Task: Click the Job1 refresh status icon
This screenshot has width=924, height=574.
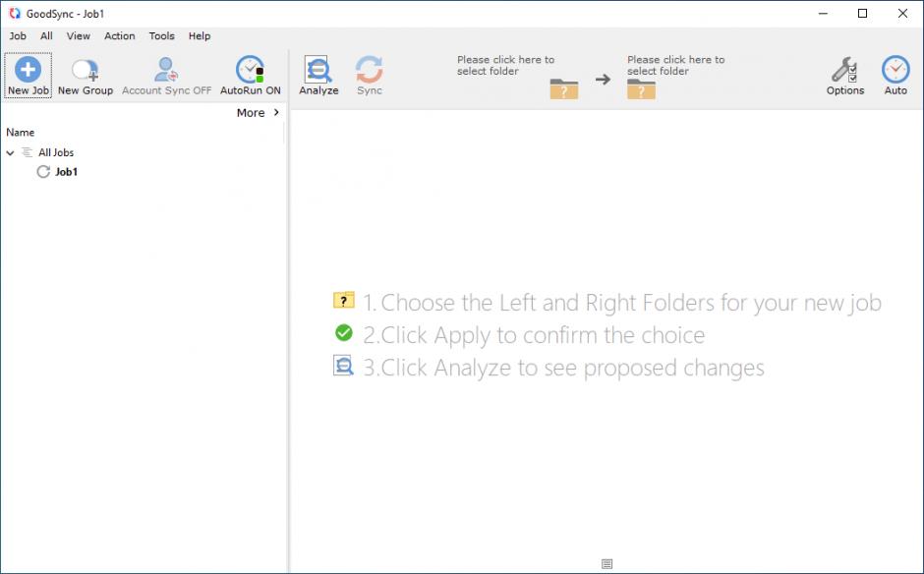Action: (x=43, y=171)
